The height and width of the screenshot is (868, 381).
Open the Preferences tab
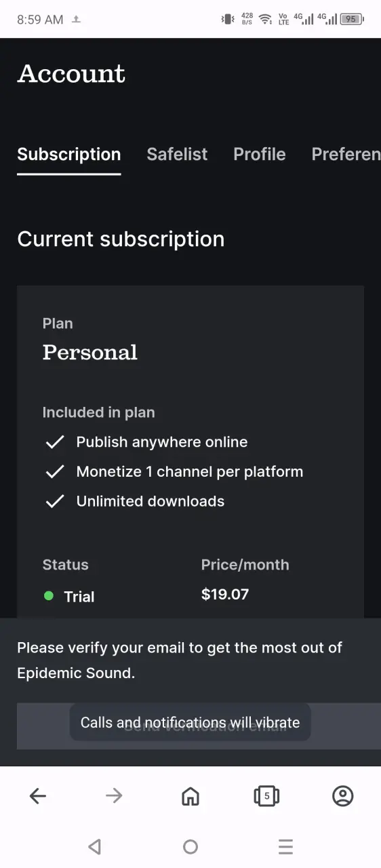pyautogui.click(x=346, y=155)
